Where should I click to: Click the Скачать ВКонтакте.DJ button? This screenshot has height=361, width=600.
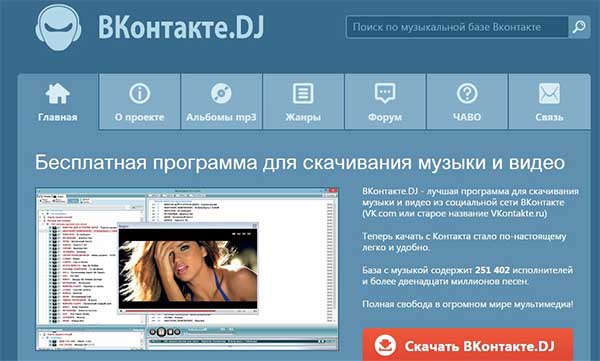(468, 345)
